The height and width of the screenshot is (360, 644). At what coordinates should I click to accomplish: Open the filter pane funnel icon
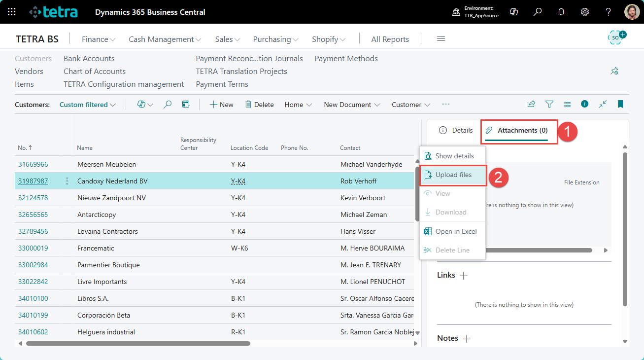549,104
